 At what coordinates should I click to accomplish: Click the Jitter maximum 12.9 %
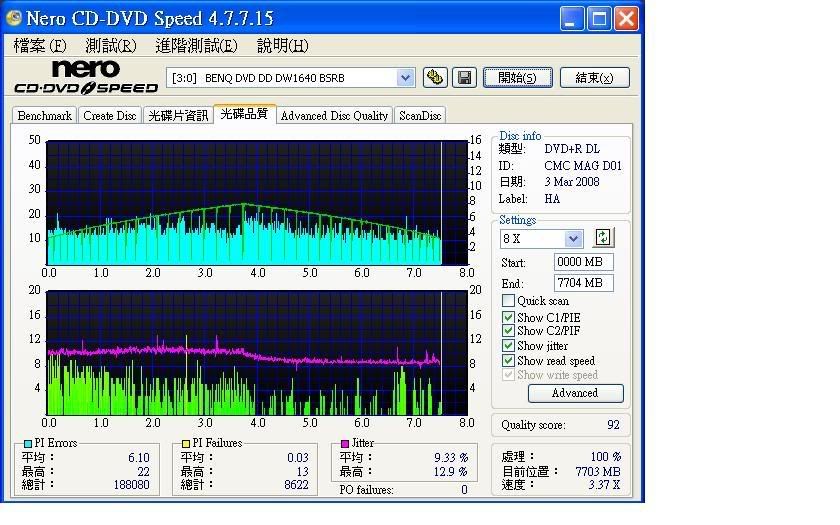(451, 472)
